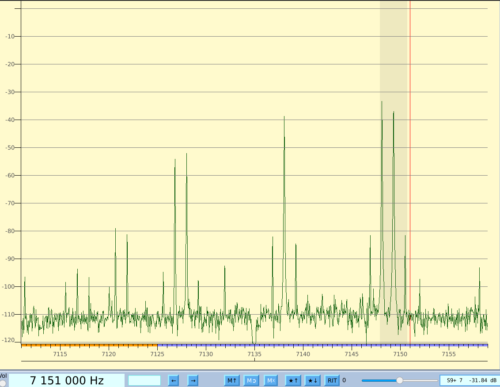Click the M↑ memory store button

[232, 380]
